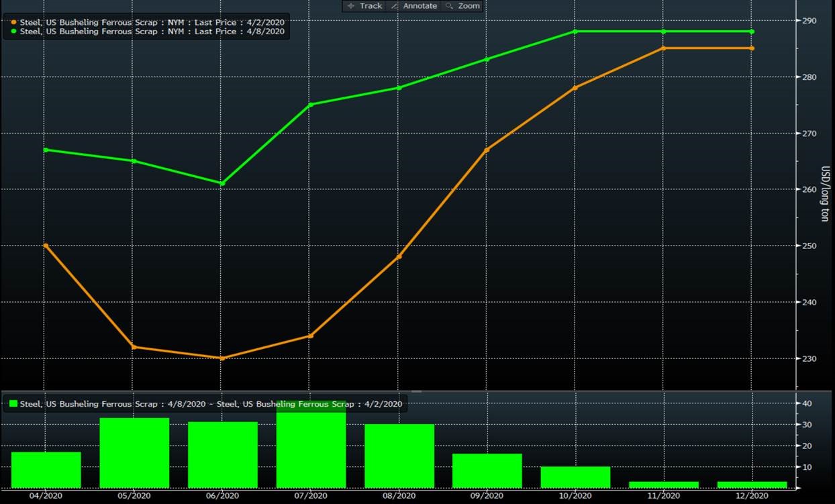
Task: Select the Zoom tool label
Action: coord(469,6)
